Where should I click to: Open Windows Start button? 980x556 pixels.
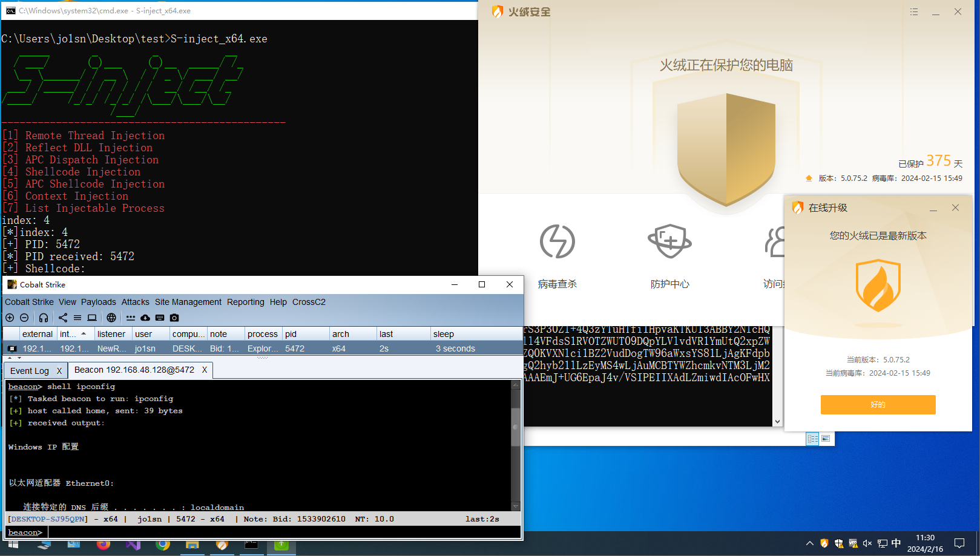13,545
